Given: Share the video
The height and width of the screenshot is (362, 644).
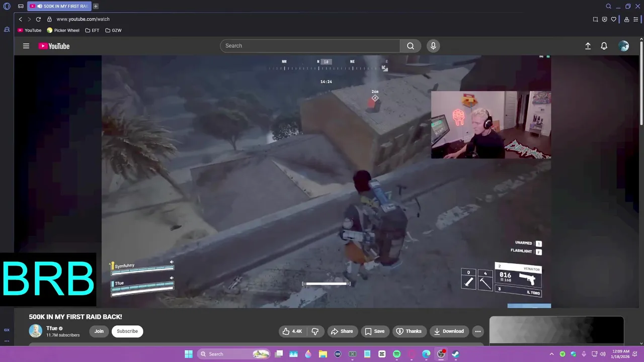Looking at the screenshot, I should (342, 331).
